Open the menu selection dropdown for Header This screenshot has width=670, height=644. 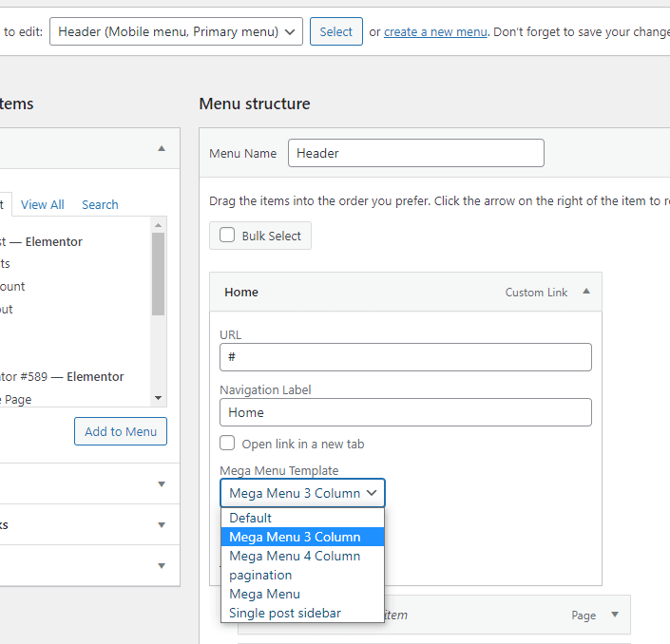point(176,31)
